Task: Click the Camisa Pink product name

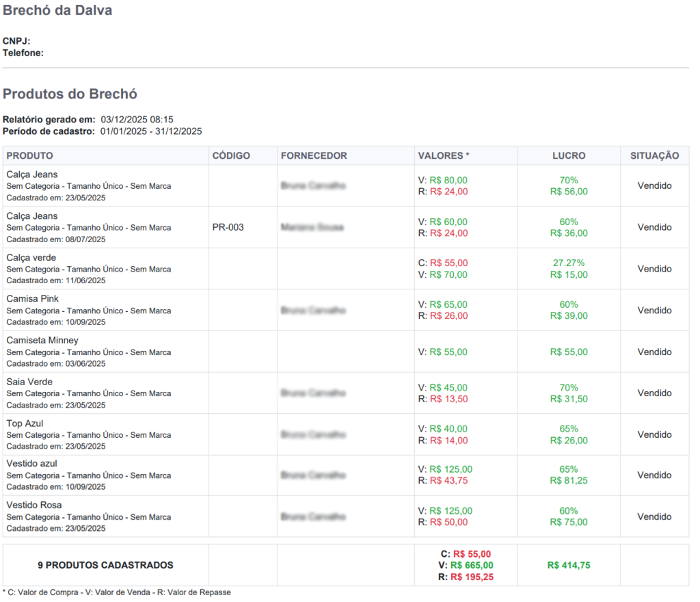Action: [x=32, y=299]
